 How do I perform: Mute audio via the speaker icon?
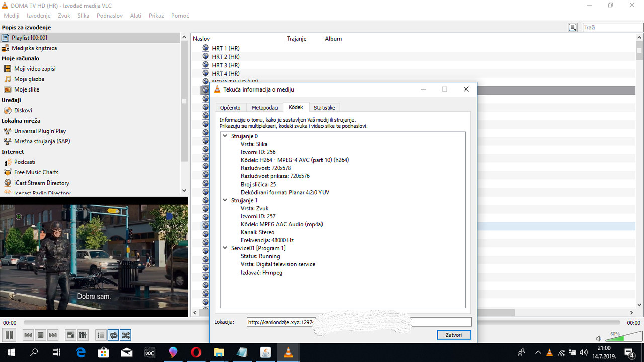click(x=599, y=339)
